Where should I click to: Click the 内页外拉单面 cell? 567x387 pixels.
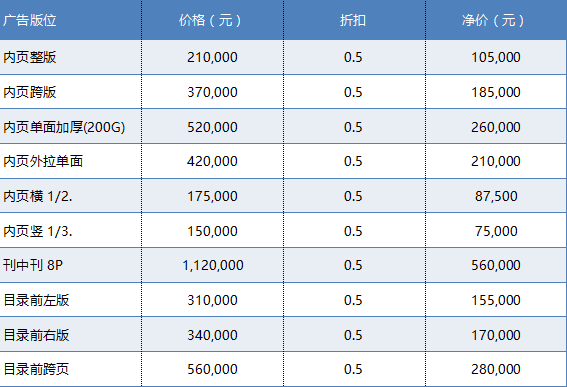click(x=71, y=161)
